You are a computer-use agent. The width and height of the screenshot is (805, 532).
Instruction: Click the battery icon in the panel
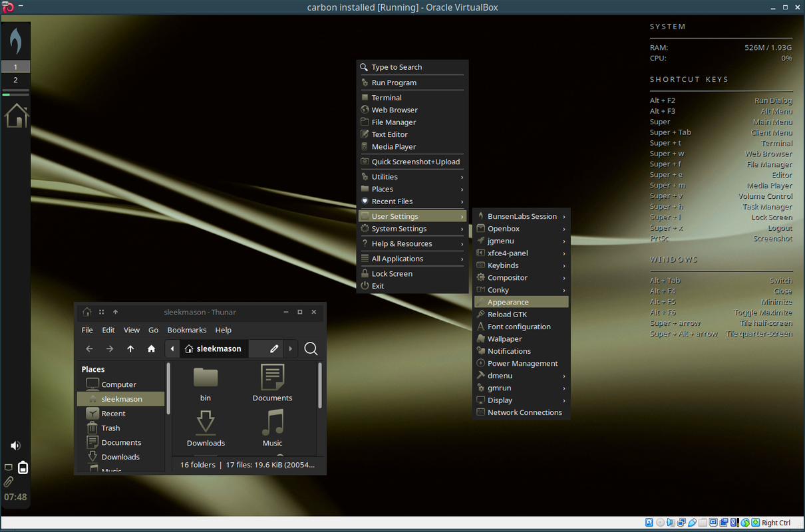pos(23,467)
